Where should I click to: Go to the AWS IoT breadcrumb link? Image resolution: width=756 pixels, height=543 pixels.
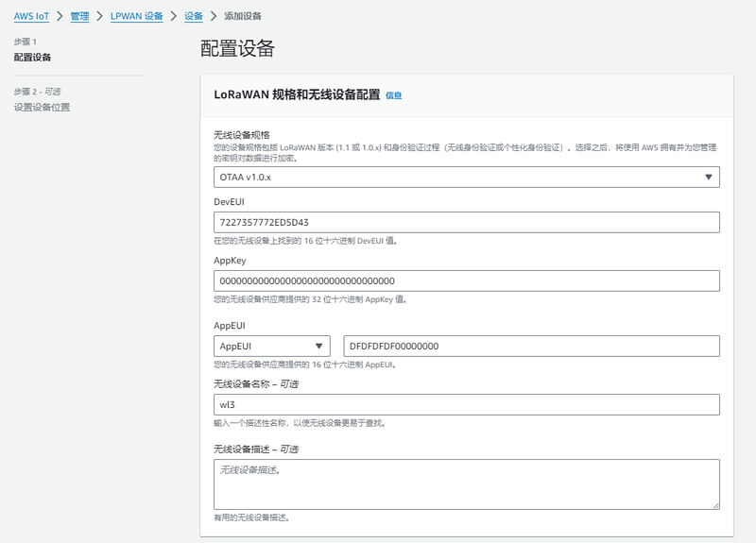(x=31, y=16)
